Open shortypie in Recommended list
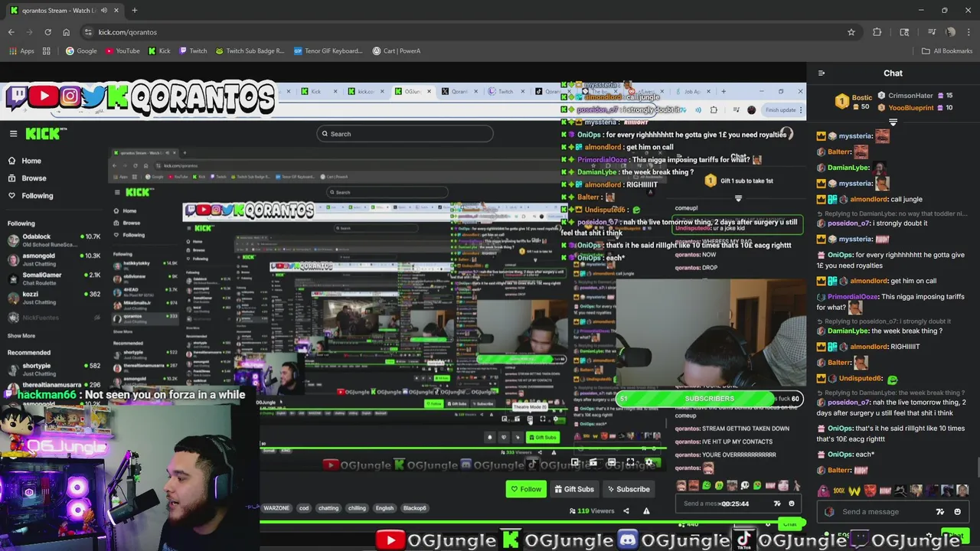The image size is (980, 551). [54, 370]
